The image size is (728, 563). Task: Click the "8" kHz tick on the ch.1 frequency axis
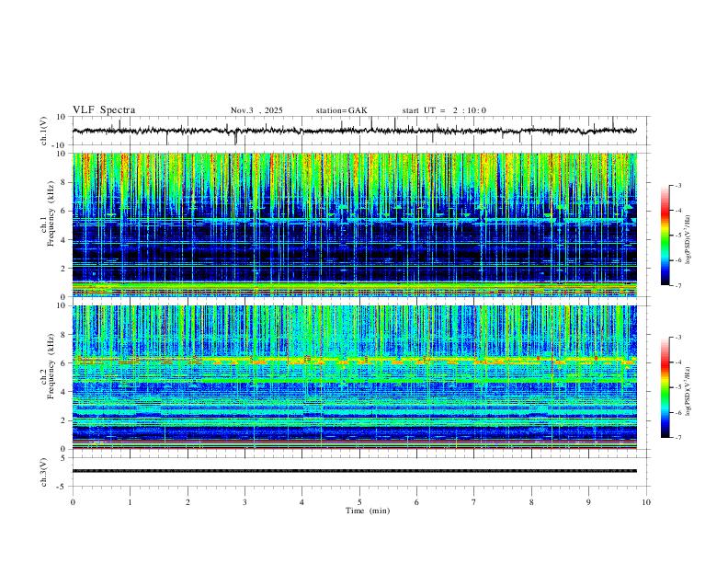tap(64, 182)
